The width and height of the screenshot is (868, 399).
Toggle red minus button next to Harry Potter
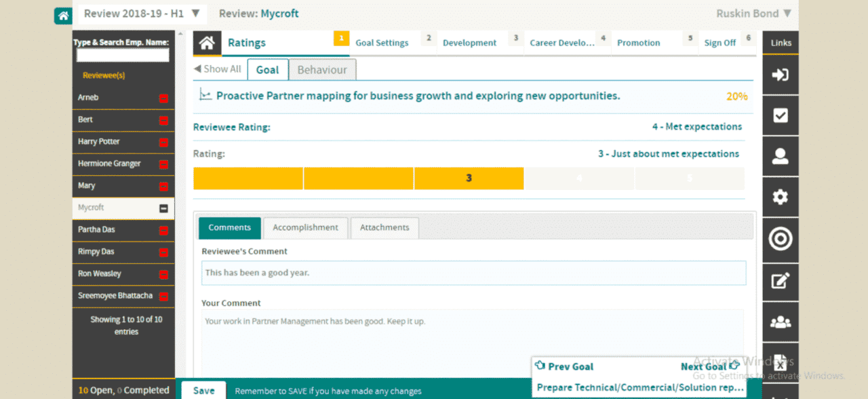(163, 142)
